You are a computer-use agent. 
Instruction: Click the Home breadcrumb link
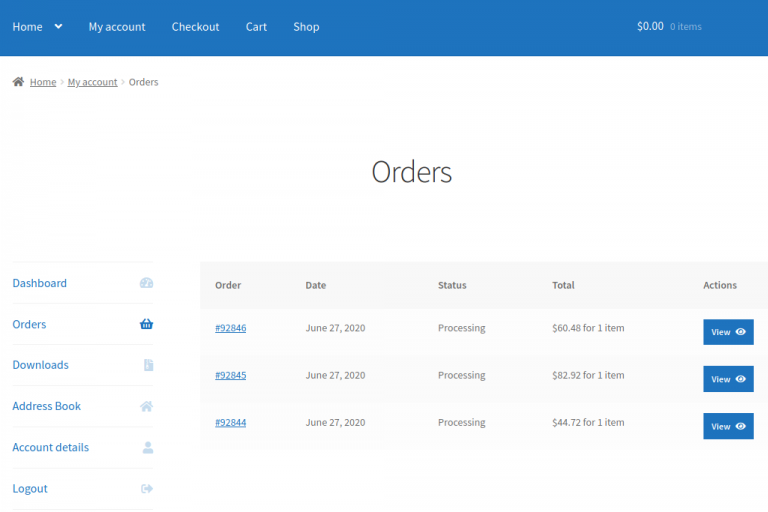[43, 82]
